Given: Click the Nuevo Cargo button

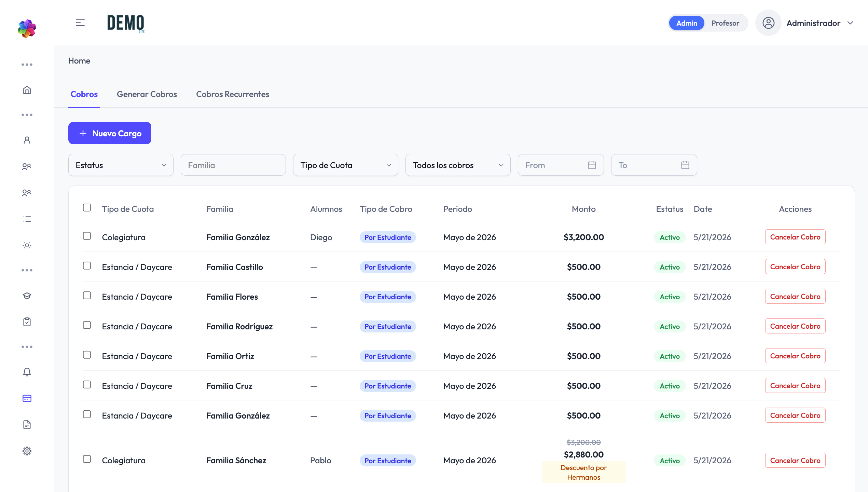Looking at the screenshot, I should pos(110,133).
